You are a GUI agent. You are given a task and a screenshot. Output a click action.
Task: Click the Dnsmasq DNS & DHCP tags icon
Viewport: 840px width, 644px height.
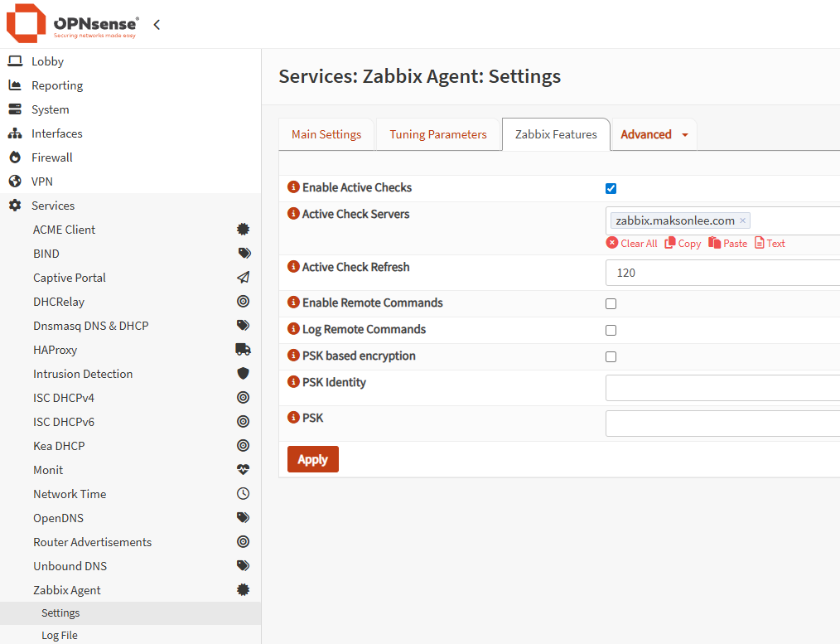244,325
